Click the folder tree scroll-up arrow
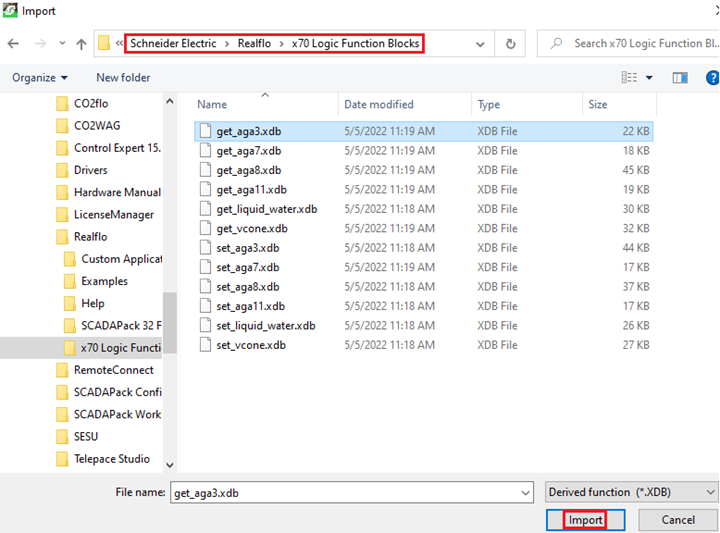Screen dimensions: 720x533 coord(170,101)
